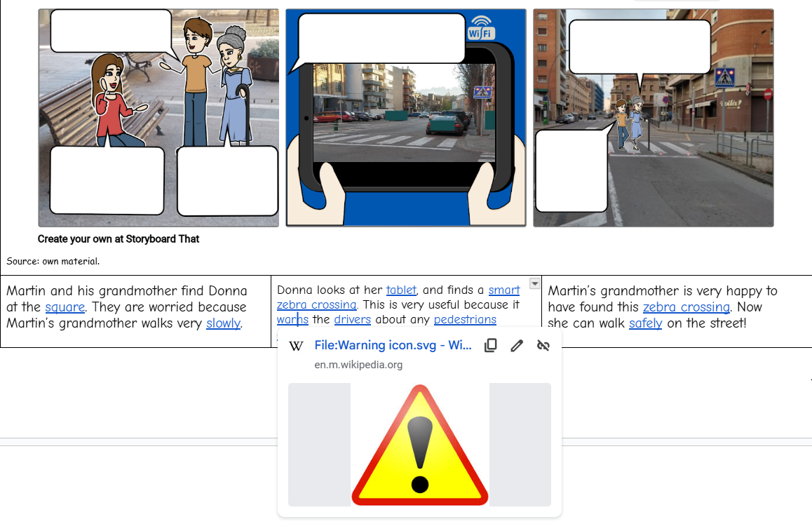Image resolution: width=812 pixels, height=524 pixels.
Task: Click the copy link icon in the popup
Action: tap(492, 345)
